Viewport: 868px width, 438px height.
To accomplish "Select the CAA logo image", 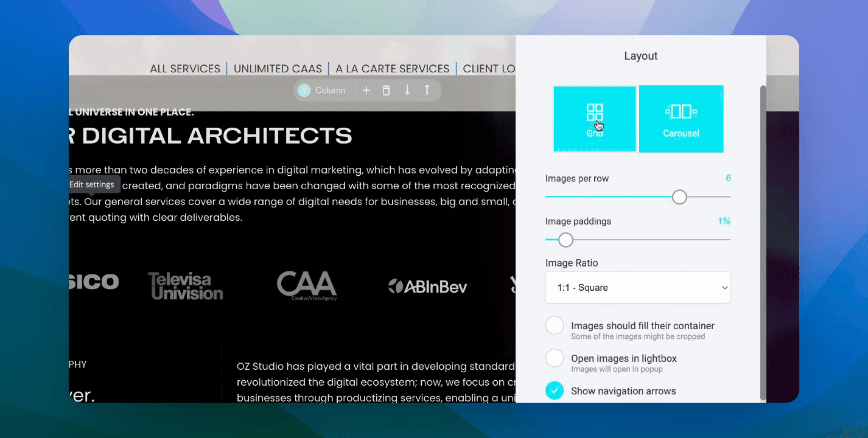I will 306,286.
